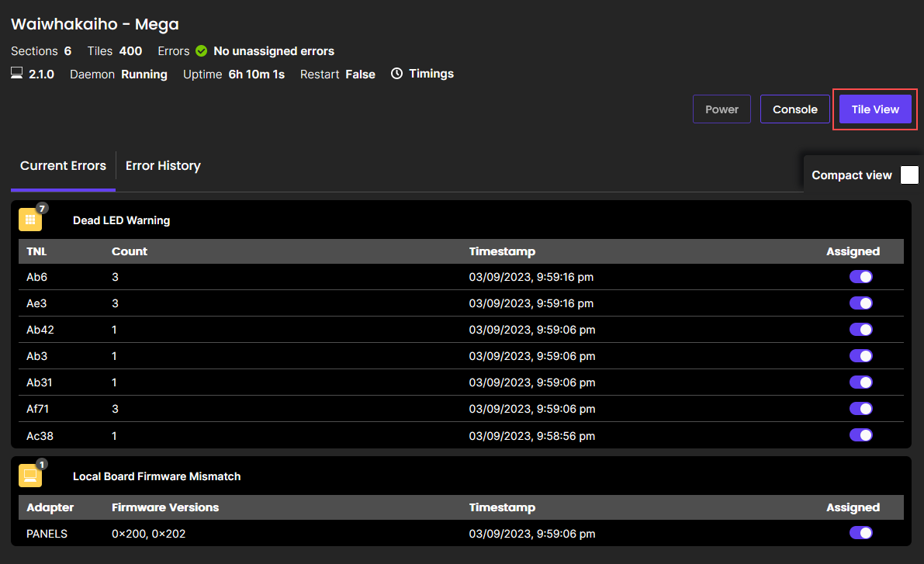Click the Timings link
This screenshot has height=564, width=924.
[x=431, y=74]
